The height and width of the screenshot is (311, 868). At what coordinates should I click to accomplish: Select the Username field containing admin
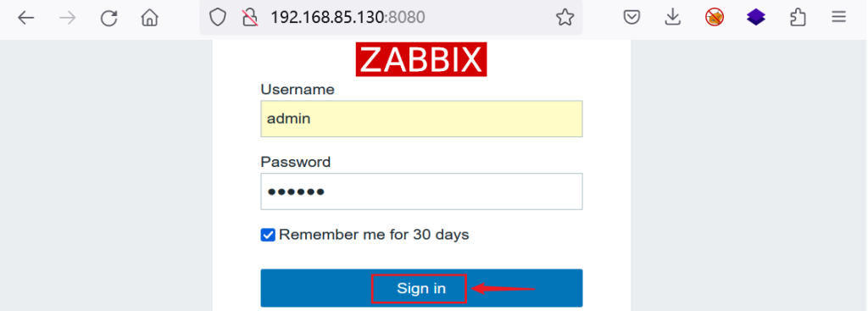tap(421, 119)
